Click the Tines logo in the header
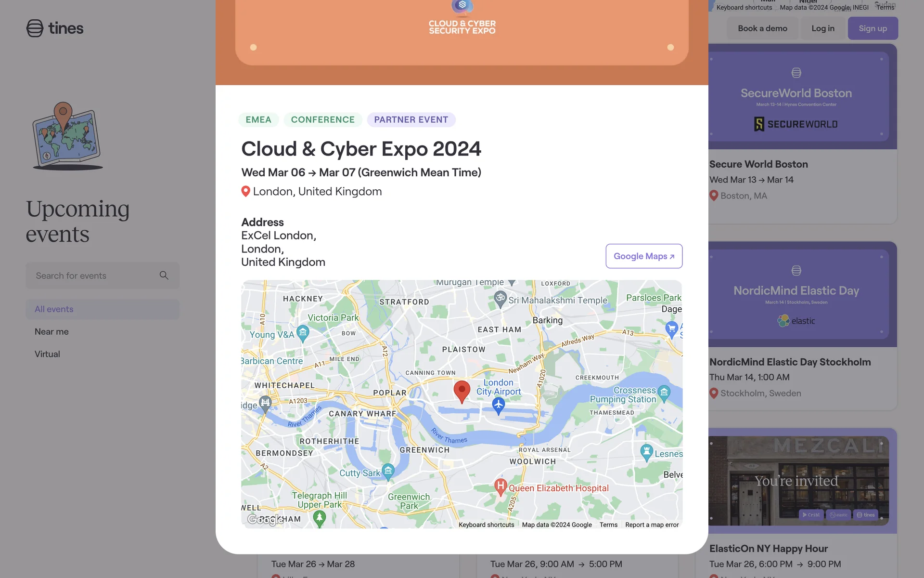The height and width of the screenshot is (578, 924). (x=55, y=28)
